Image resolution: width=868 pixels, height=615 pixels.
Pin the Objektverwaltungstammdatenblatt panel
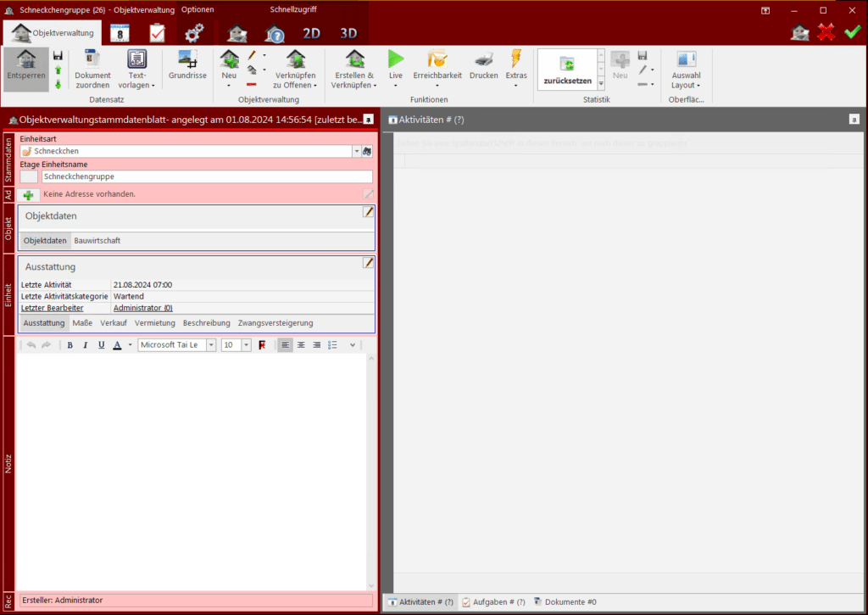pyautogui.click(x=368, y=119)
